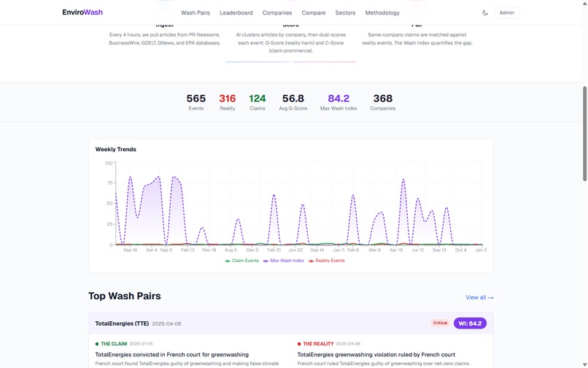588x368 pixels.
Task: Select the 84.2 Max Wash Index stat
Action: tap(339, 102)
